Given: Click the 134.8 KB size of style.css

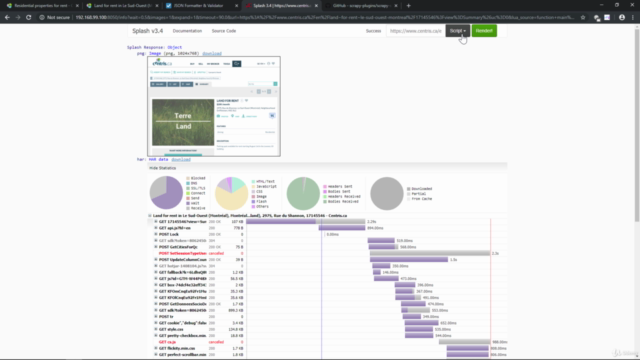Looking at the screenshot, I should tap(236, 329).
